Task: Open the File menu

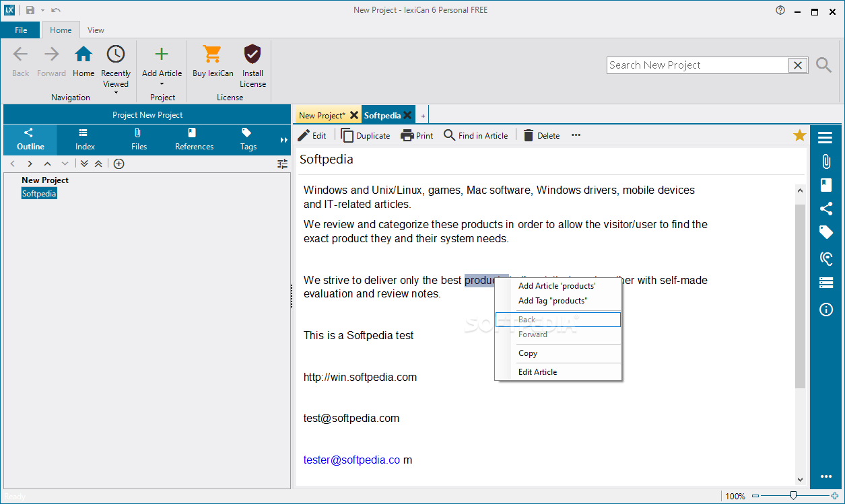Action: [x=21, y=30]
